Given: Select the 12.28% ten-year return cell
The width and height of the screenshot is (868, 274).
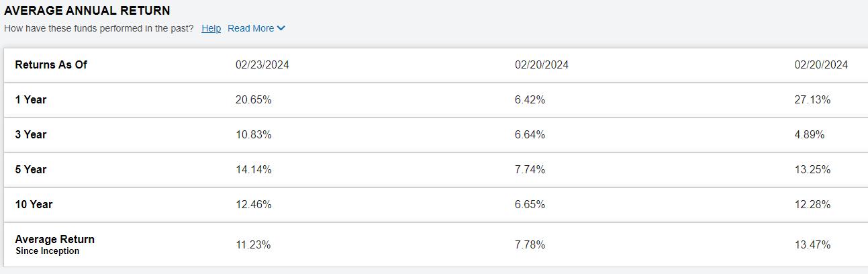Looking at the screenshot, I should click(x=812, y=204).
